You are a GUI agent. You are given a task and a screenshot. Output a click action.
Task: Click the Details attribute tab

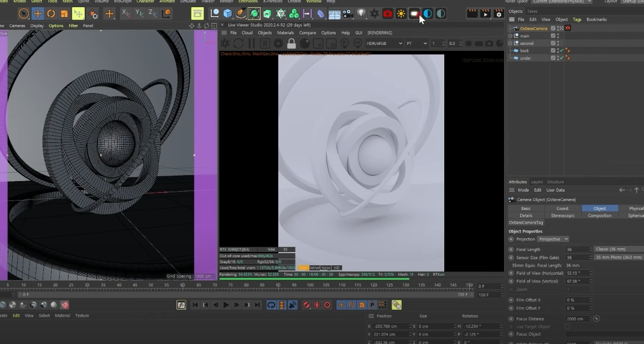(526, 215)
